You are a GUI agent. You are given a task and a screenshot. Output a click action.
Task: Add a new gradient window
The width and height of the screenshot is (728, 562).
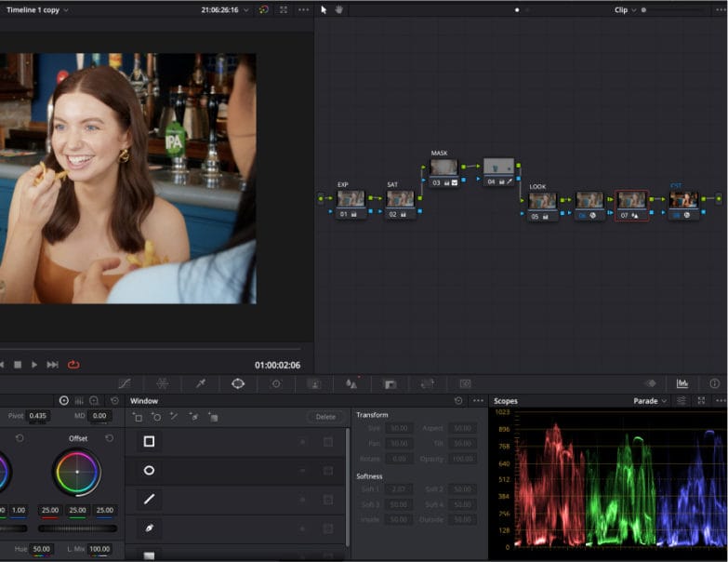[x=213, y=417]
